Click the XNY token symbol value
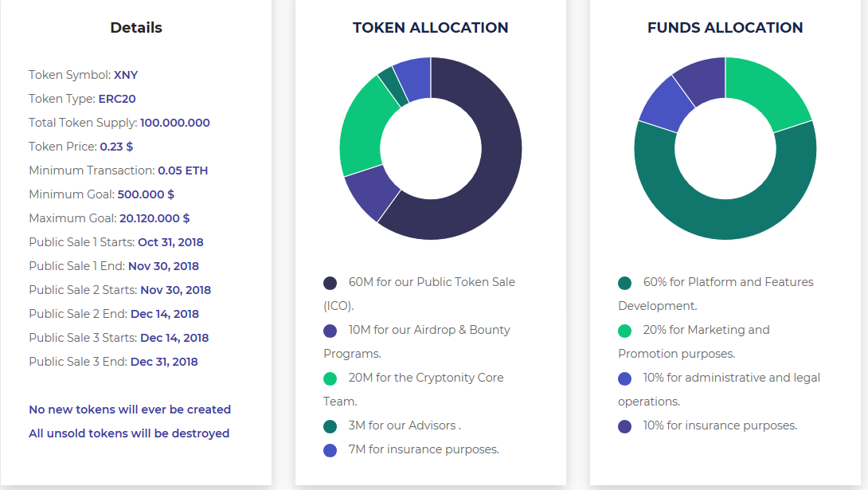Screen dimensions: 868x490 [126, 75]
